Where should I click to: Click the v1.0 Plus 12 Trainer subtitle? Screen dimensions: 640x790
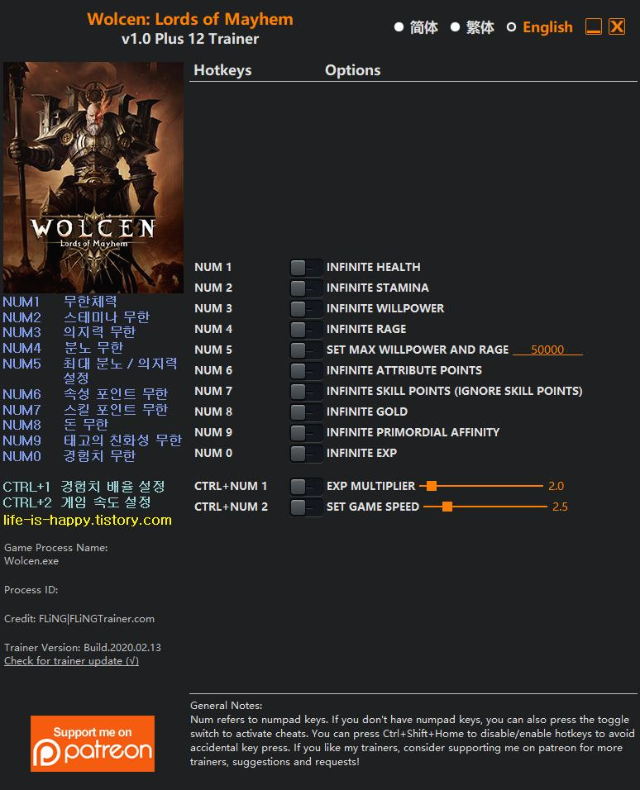coord(190,39)
